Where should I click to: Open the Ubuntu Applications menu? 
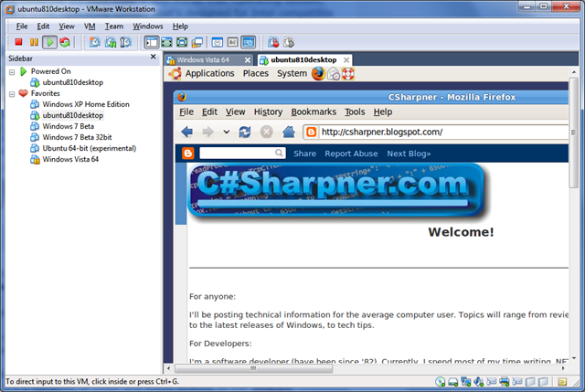pos(209,73)
